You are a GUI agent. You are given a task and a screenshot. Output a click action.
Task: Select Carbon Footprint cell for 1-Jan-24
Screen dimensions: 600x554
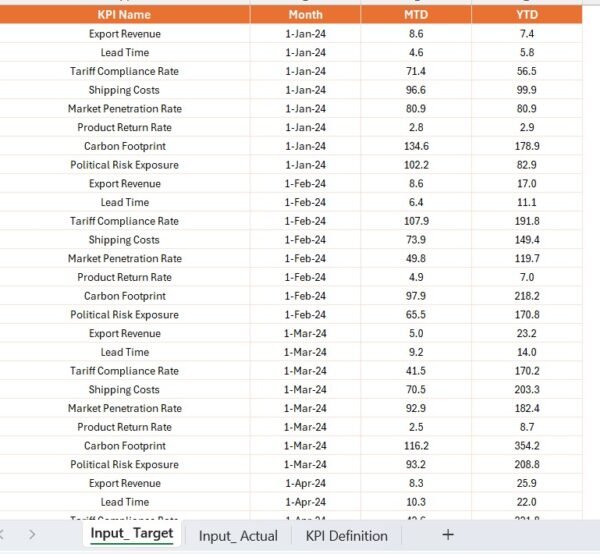click(x=125, y=146)
